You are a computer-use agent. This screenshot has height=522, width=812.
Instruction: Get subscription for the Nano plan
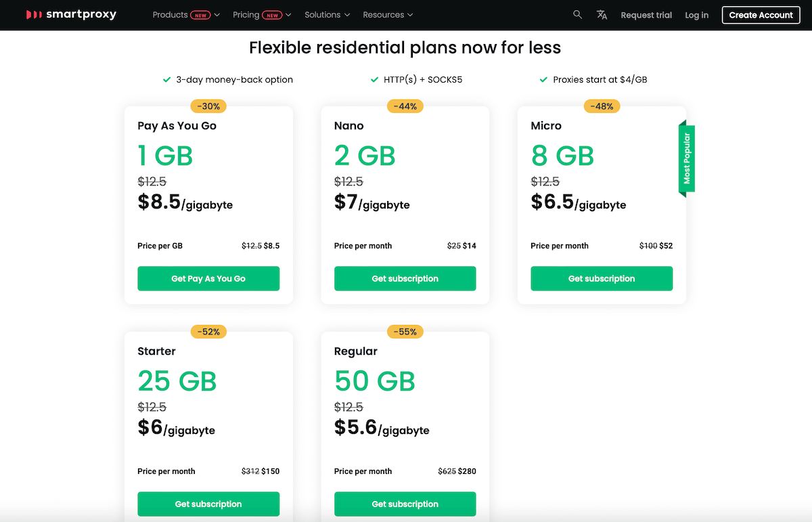(405, 278)
